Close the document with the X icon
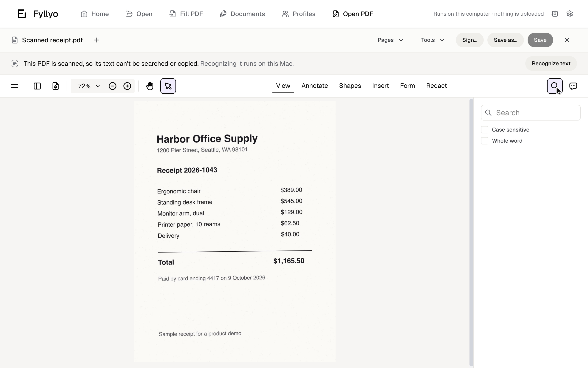 [x=567, y=40]
